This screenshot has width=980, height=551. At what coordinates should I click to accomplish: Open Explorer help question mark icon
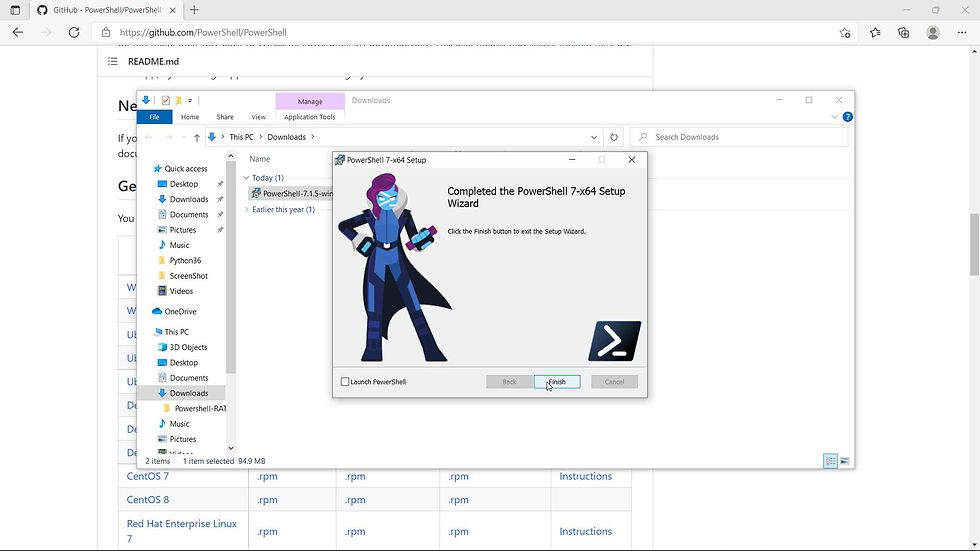click(x=848, y=117)
